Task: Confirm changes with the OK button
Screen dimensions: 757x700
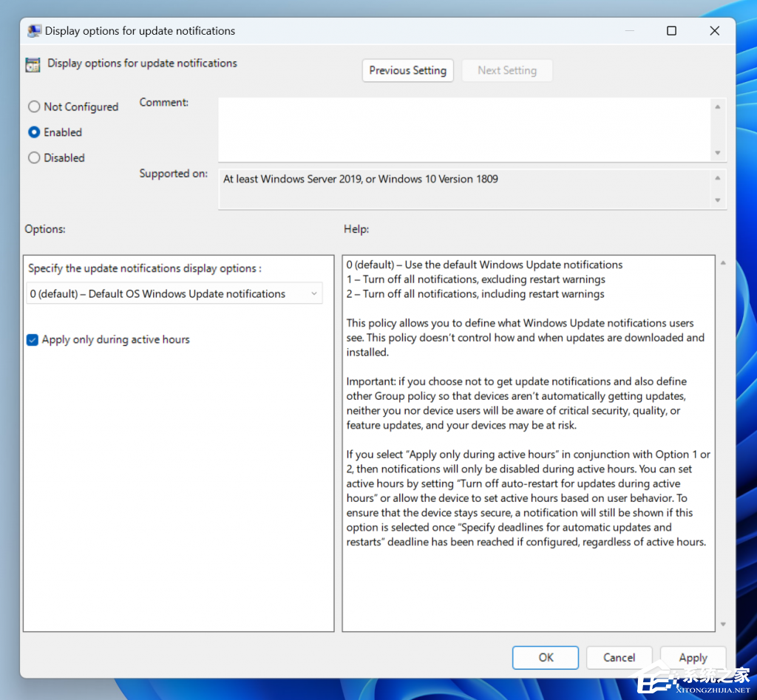Action: pos(546,657)
